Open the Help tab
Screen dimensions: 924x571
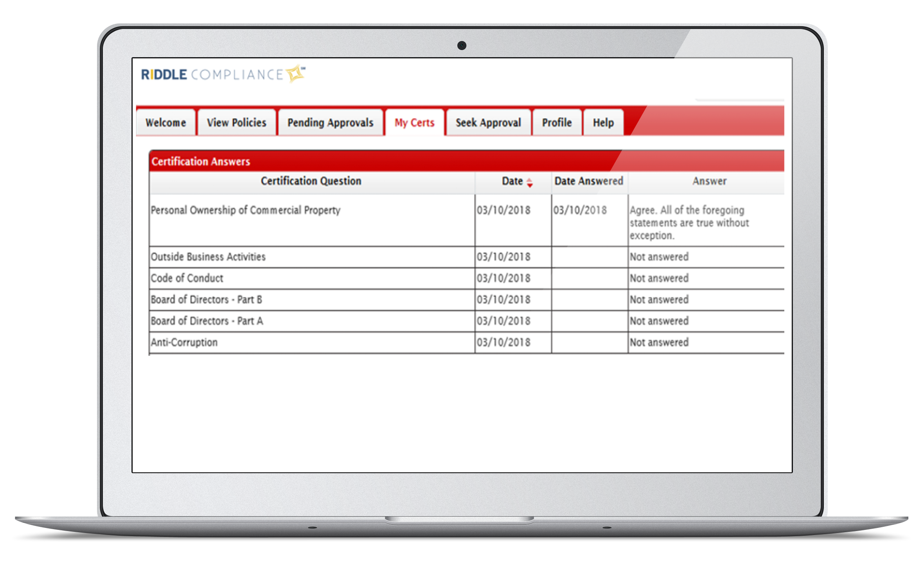click(x=603, y=123)
